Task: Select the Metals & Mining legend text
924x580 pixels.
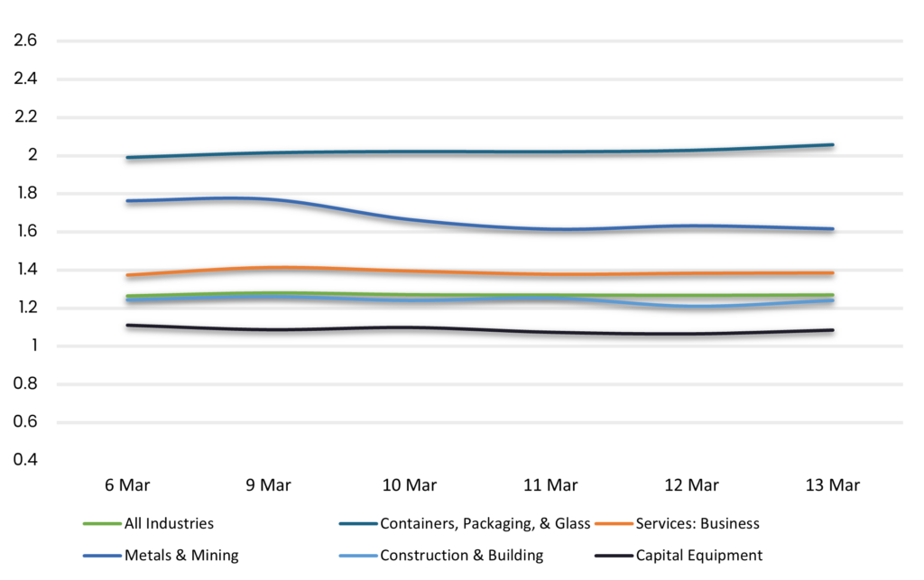Action: (x=181, y=556)
